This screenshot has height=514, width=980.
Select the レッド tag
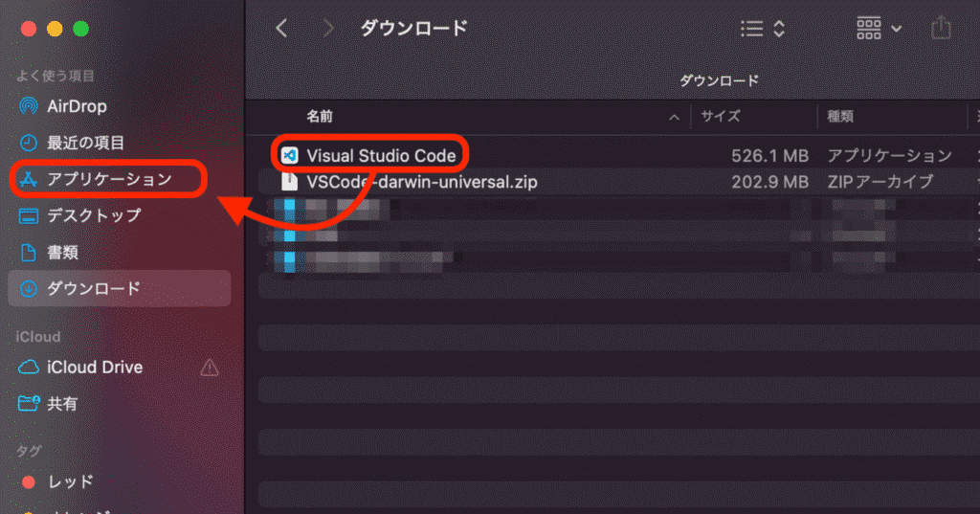pyautogui.click(x=57, y=481)
